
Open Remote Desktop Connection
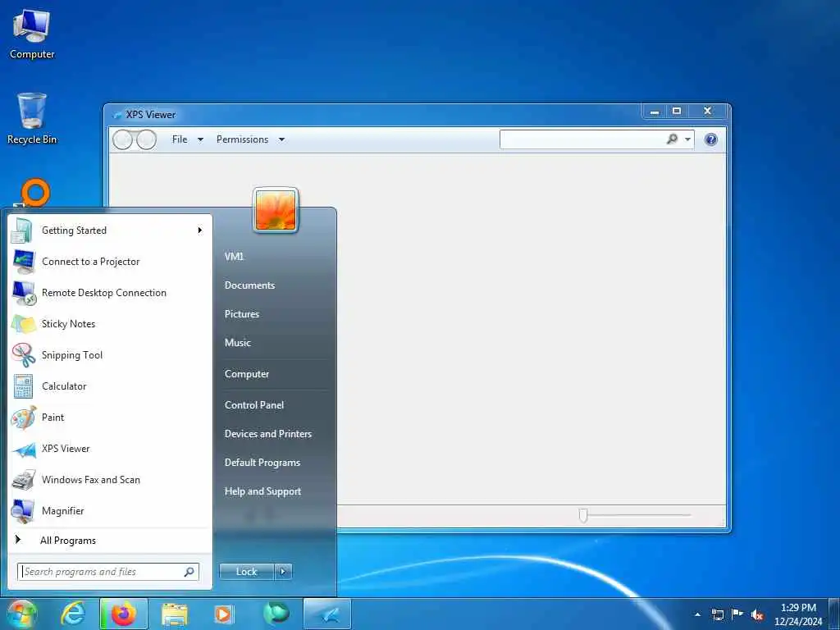tap(110, 293)
